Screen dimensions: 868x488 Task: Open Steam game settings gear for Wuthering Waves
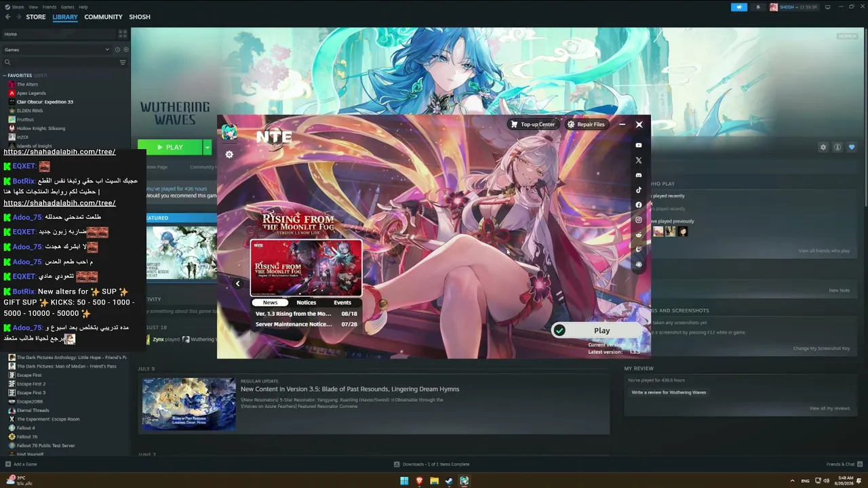pyautogui.click(x=823, y=147)
